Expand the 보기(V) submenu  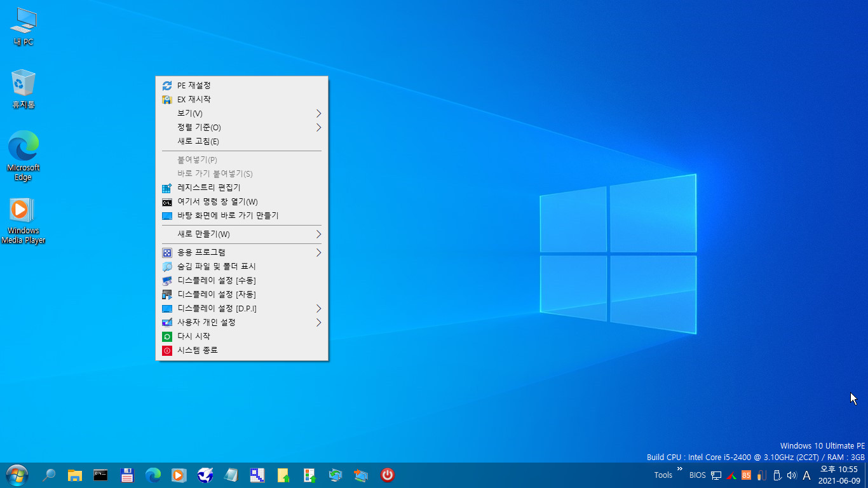(x=241, y=113)
